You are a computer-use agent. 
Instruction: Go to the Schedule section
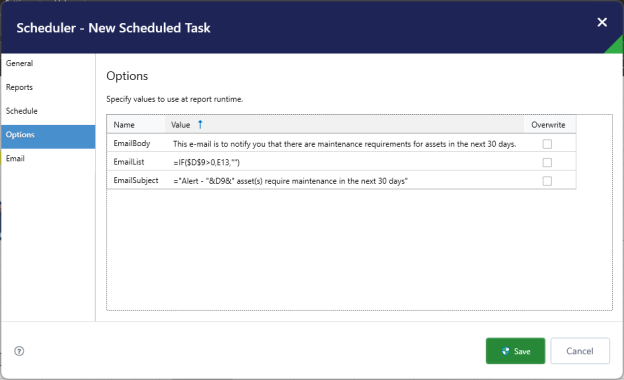pos(48,111)
